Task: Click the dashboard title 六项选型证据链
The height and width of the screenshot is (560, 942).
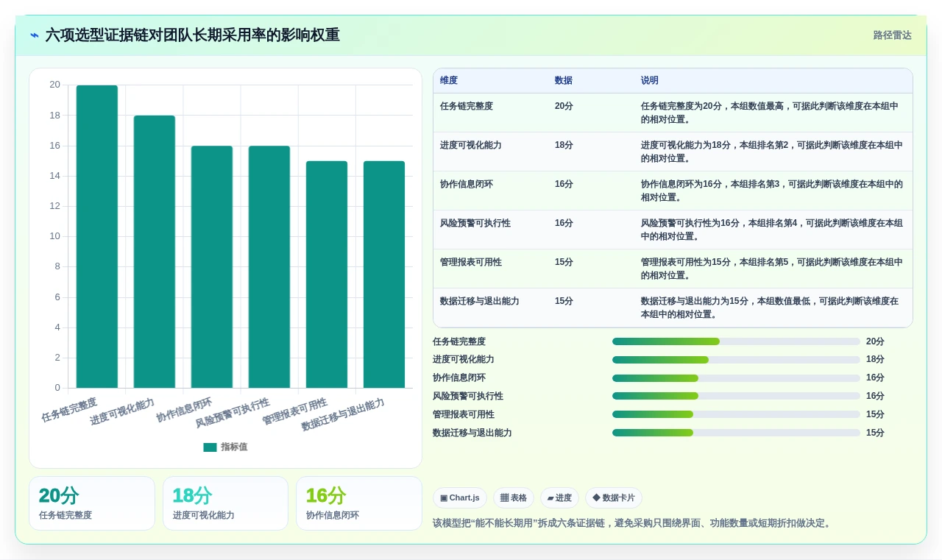Action: pos(193,35)
